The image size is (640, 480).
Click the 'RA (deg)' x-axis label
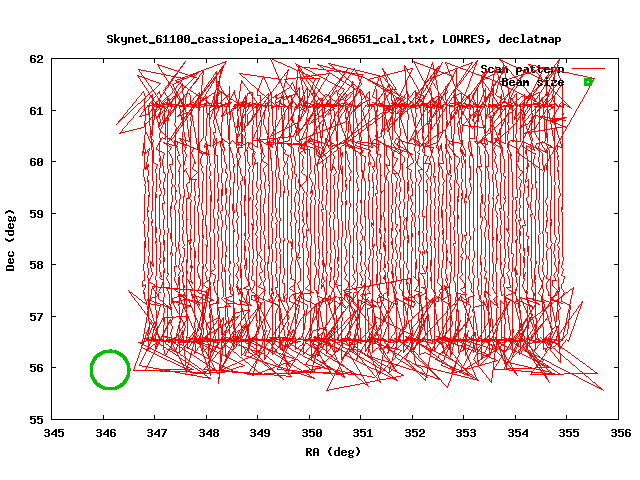point(333,451)
